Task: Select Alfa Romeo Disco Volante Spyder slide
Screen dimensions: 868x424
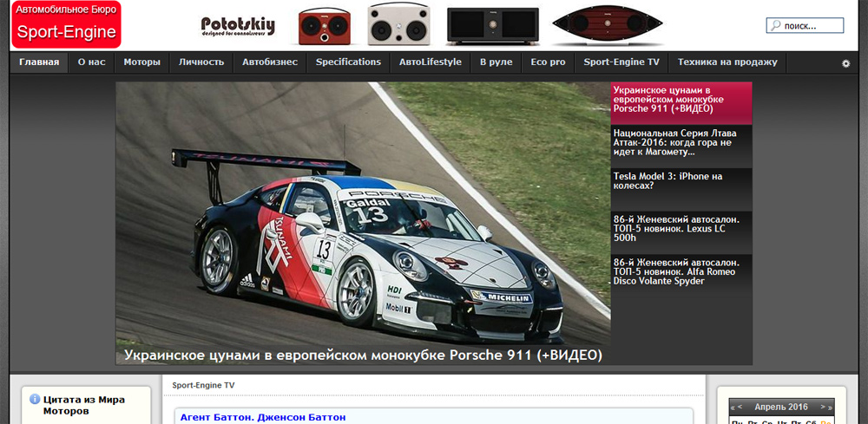Action: (x=681, y=276)
